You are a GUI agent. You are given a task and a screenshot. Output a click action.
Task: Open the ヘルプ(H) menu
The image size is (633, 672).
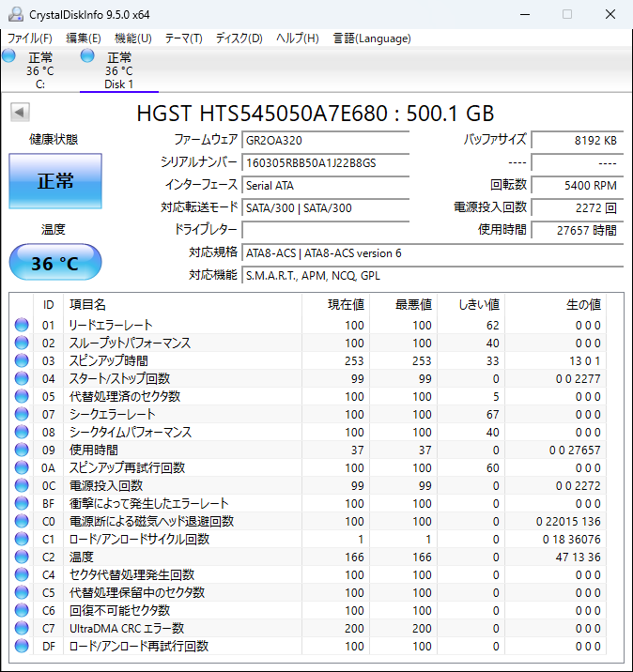coord(297,38)
